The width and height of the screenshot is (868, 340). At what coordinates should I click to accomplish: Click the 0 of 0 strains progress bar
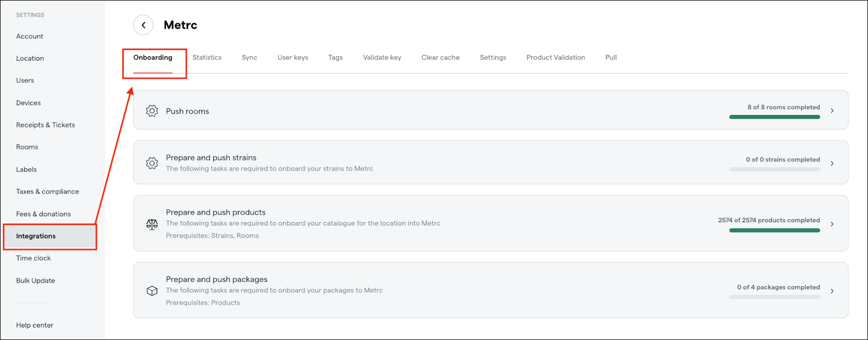click(x=774, y=169)
